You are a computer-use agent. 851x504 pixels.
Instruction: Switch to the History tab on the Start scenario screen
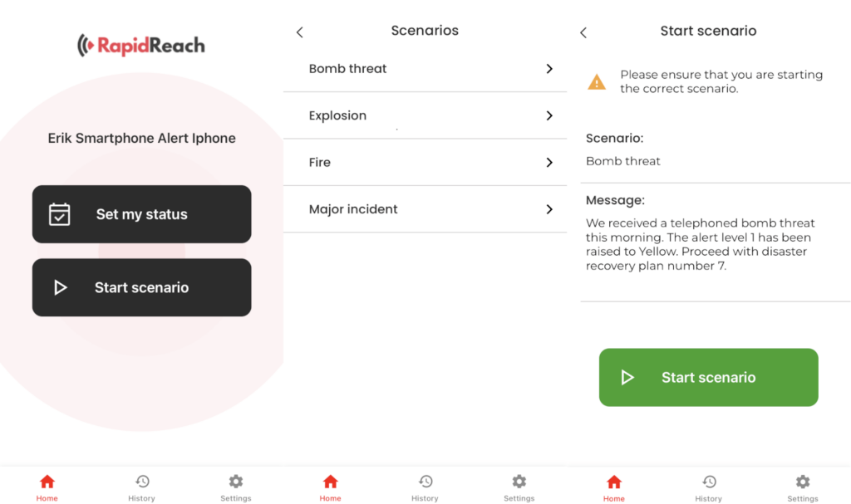click(709, 487)
